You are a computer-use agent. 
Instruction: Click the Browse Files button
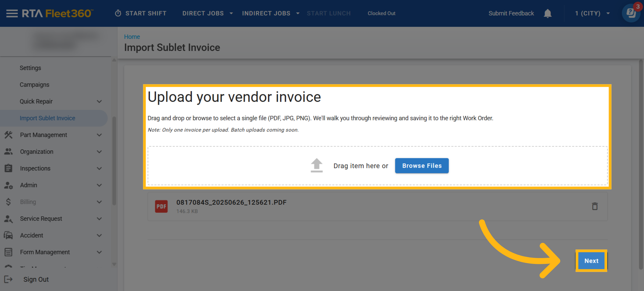422,166
